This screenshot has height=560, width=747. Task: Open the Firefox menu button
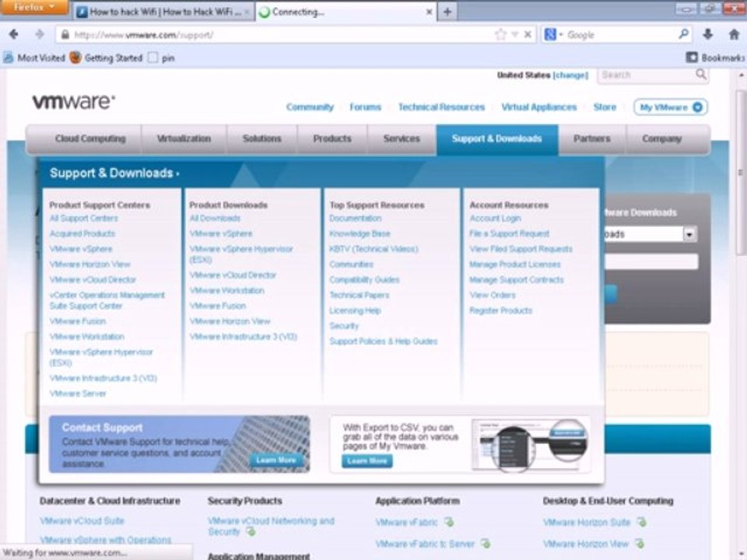pos(33,7)
